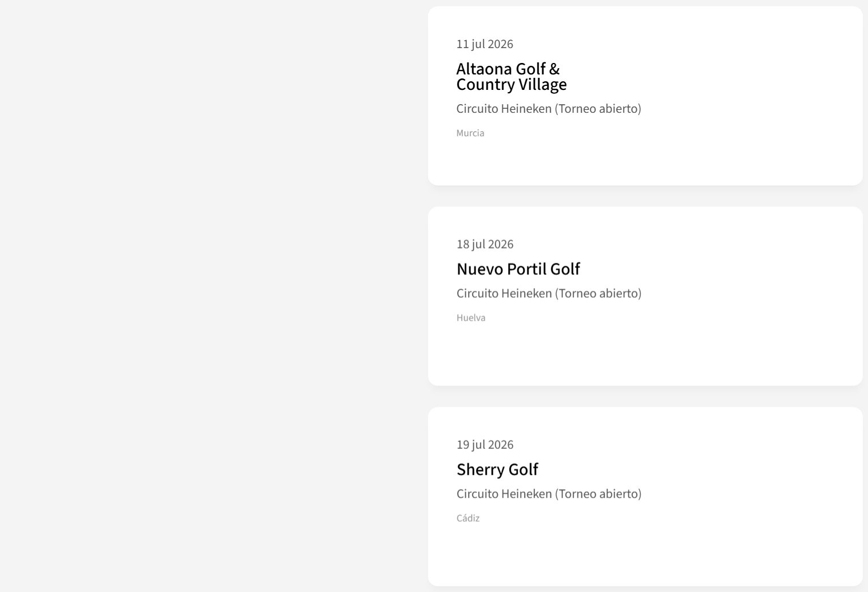Click "(Torneo abierto)" in the Huelva card
The image size is (868, 592).
[x=598, y=294]
